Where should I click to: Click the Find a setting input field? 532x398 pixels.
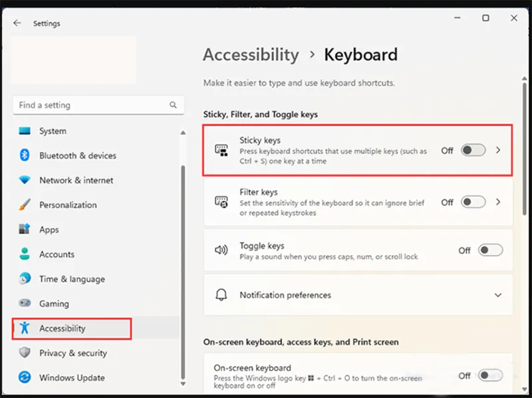[x=86, y=105]
